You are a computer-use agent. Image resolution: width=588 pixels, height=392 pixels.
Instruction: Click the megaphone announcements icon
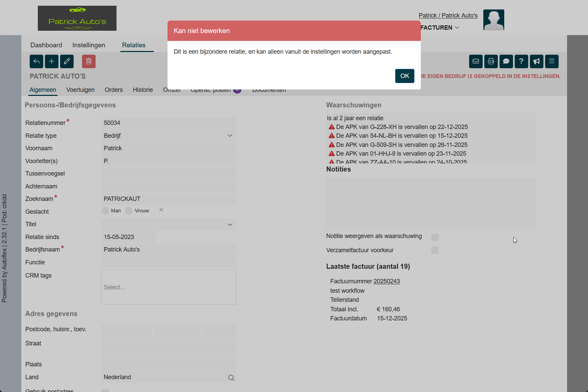pyautogui.click(x=536, y=61)
